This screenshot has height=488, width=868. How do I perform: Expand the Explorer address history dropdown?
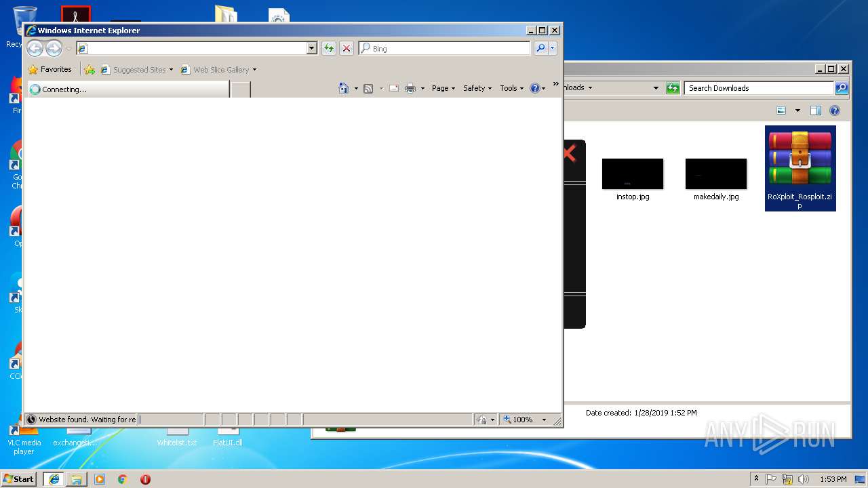pos(656,88)
